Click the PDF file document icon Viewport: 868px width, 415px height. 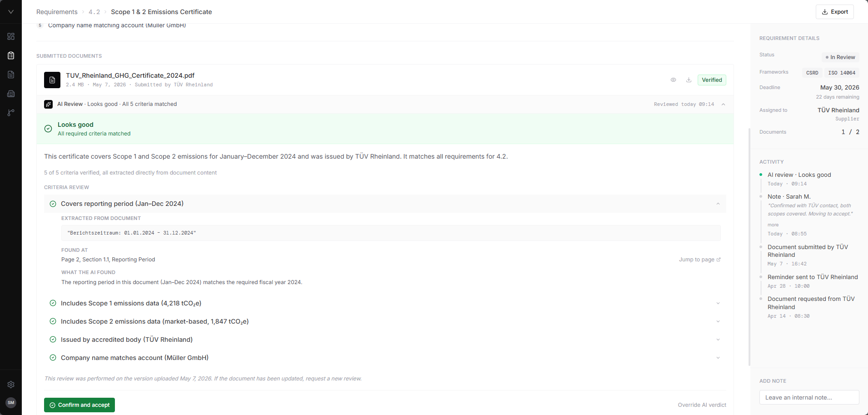52,80
